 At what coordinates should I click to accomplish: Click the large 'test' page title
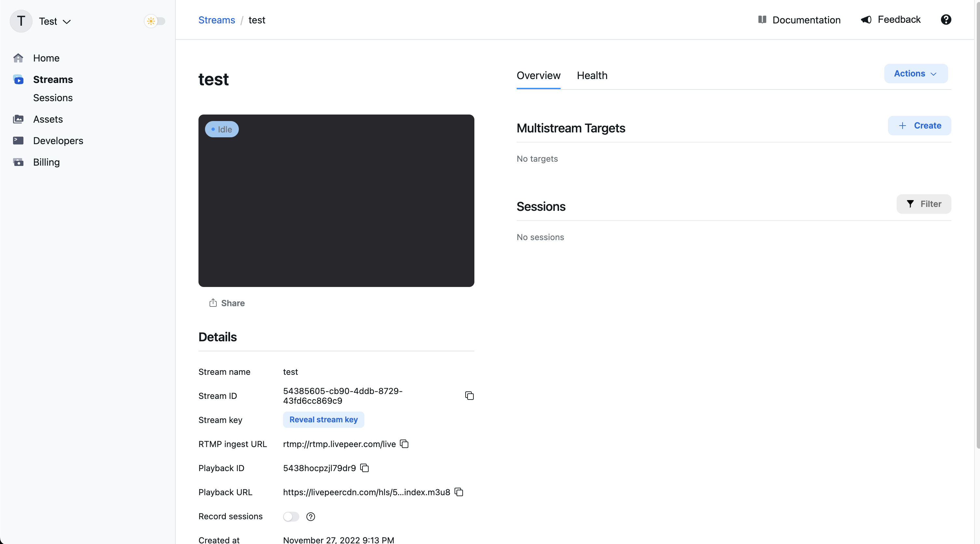(x=213, y=79)
